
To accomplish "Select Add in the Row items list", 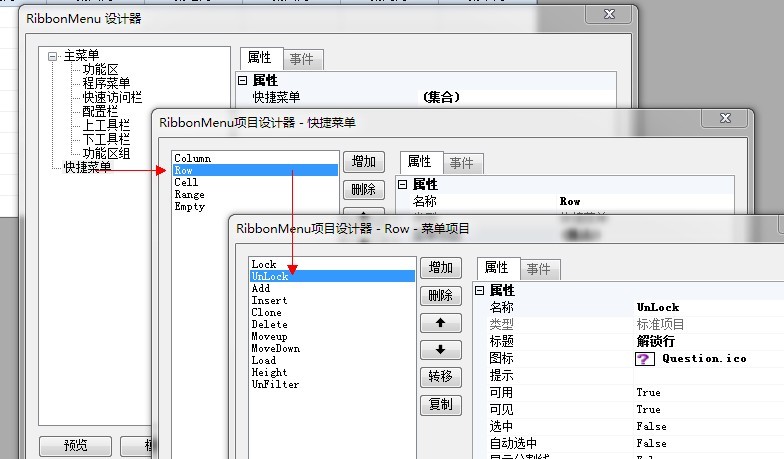I will [332, 288].
